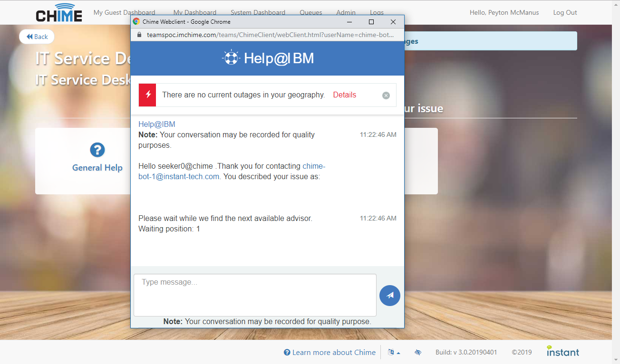Screen dimensions: 620x364
Task: Open the language selector dropdown in footer
Action: coord(394,352)
